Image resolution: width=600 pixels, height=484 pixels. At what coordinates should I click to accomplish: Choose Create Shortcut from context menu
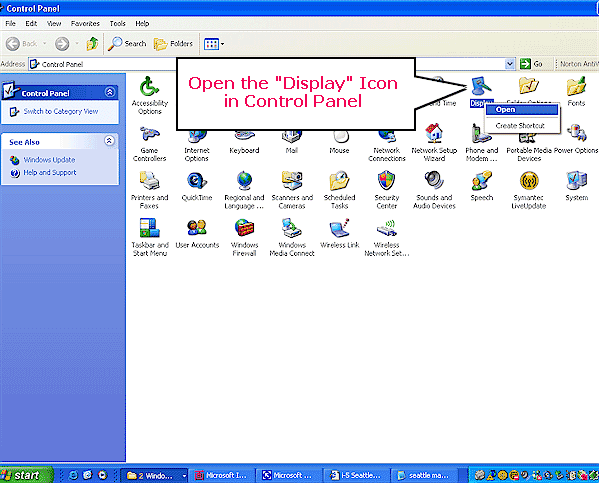point(522,125)
